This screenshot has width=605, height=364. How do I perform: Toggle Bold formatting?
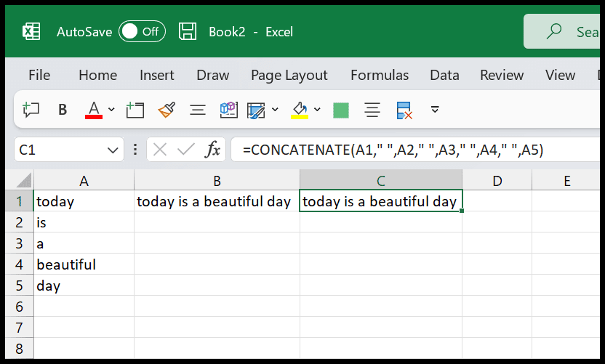tap(63, 110)
